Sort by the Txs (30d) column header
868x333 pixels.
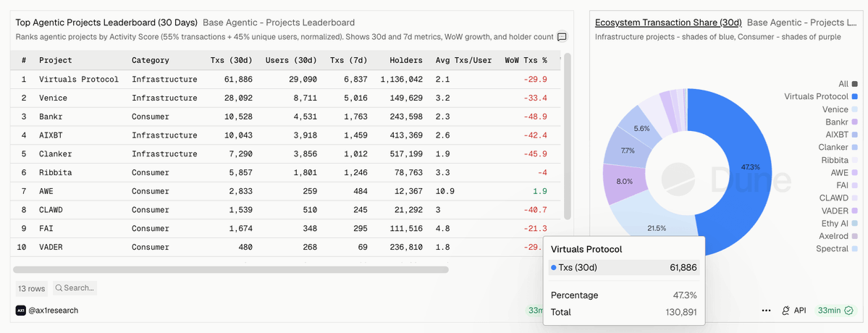pyautogui.click(x=232, y=60)
